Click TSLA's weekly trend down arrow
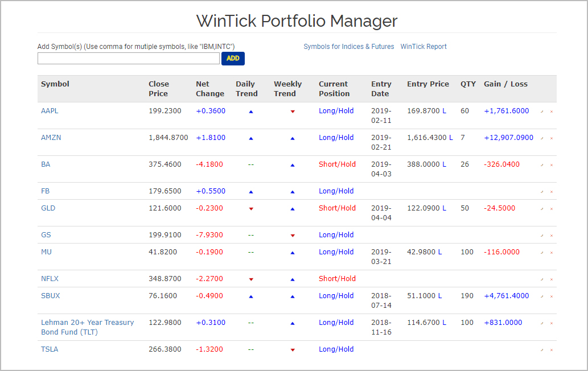The width and height of the screenshot is (588, 371). pos(292,349)
